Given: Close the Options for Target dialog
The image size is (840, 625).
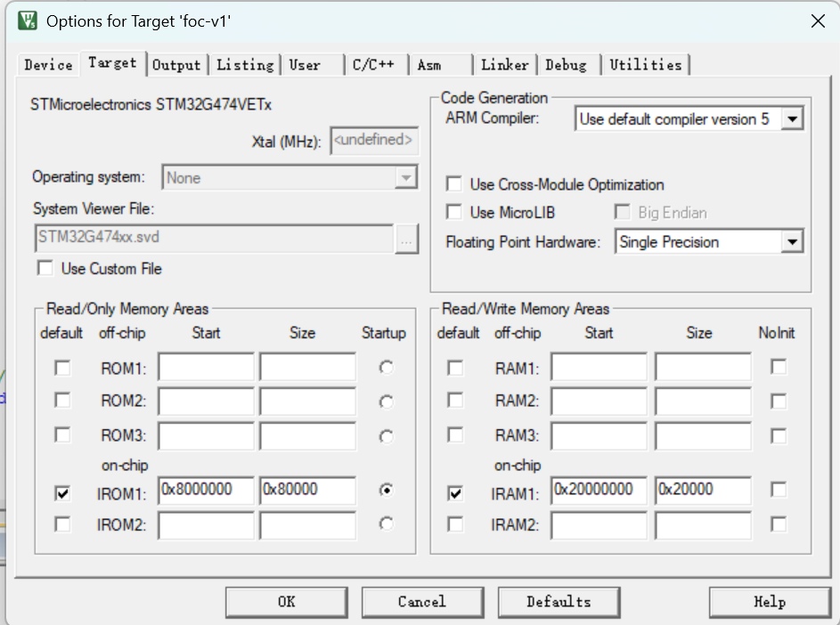Looking at the screenshot, I should (818, 21).
